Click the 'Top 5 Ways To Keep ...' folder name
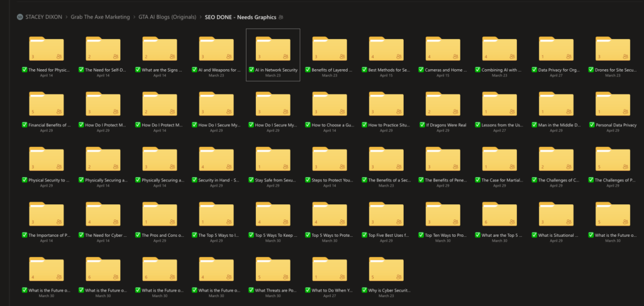 (x=276, y=236)
